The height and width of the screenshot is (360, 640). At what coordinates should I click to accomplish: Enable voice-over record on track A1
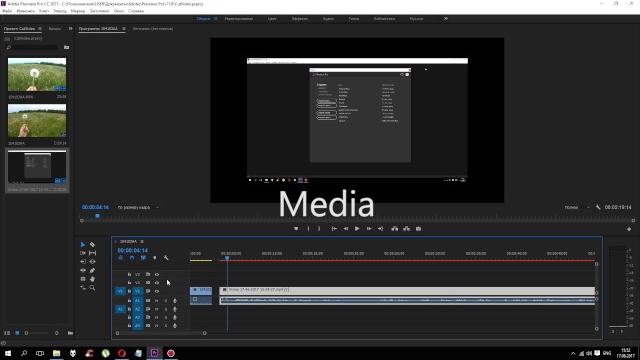pyautogui.click(x=175, y=301)
